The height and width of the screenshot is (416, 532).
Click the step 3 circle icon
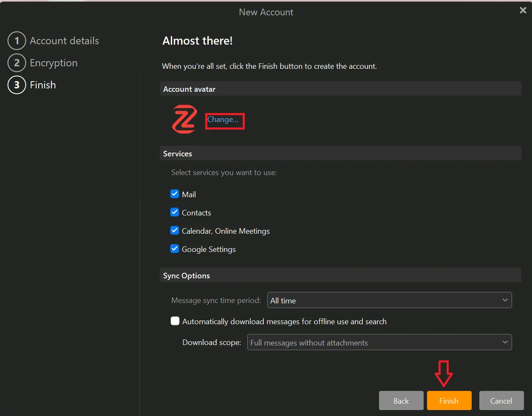[x=17, y=85]
